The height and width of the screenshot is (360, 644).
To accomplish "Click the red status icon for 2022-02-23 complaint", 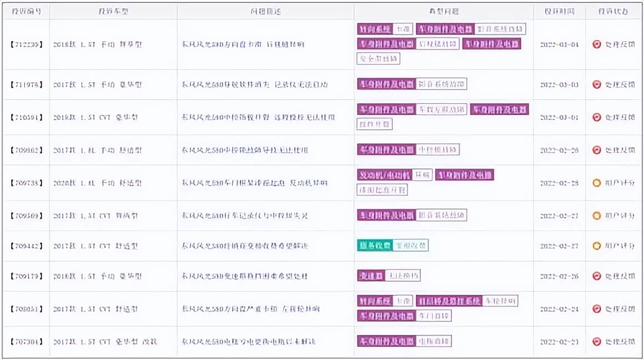I will pos(597,341).
